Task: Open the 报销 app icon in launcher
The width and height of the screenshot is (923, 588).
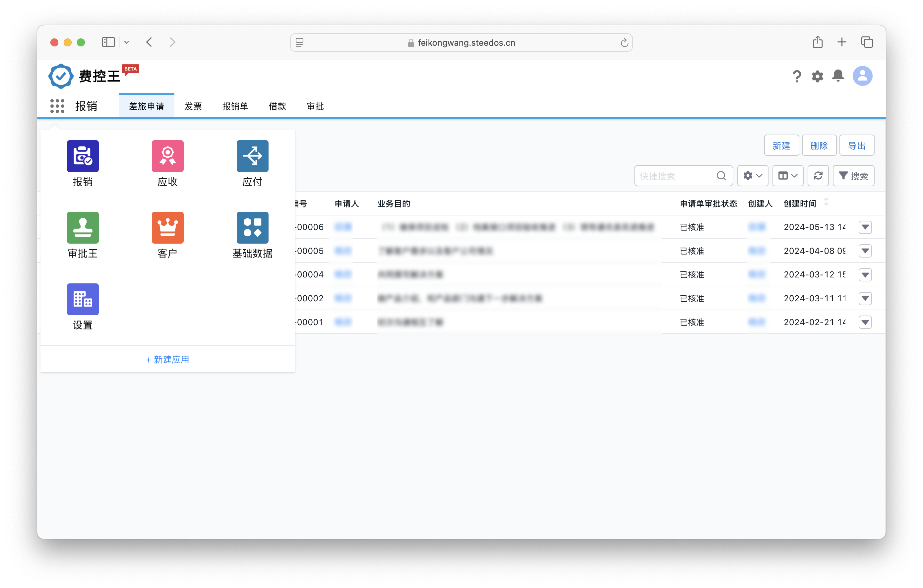Action: coord(83,156)
